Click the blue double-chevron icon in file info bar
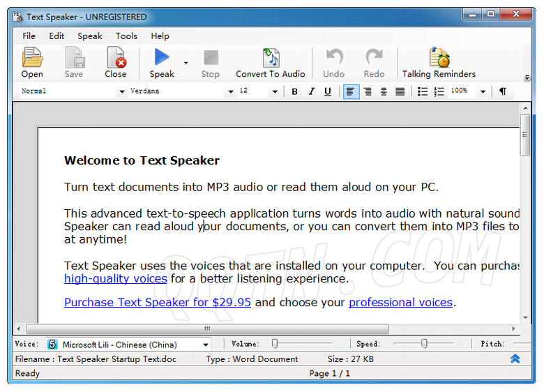This screenshot has width=544, height=392. click(515, 359)
